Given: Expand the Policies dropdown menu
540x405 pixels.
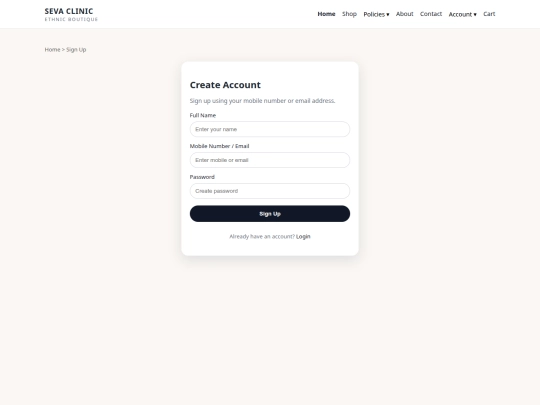Looking at the screenshot, I should pyautogui.click(x=376, y=14).
